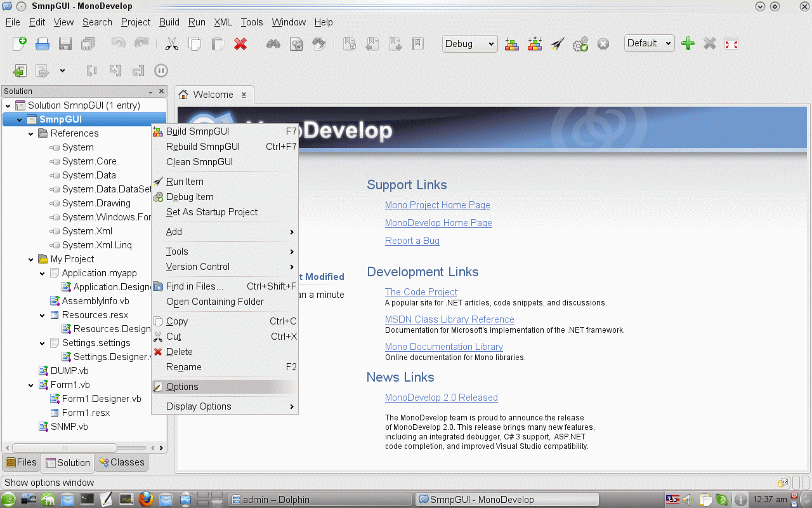Click the Redo arrow in the toolbar
Screen dimensions: 812x508
click(141, 44)
